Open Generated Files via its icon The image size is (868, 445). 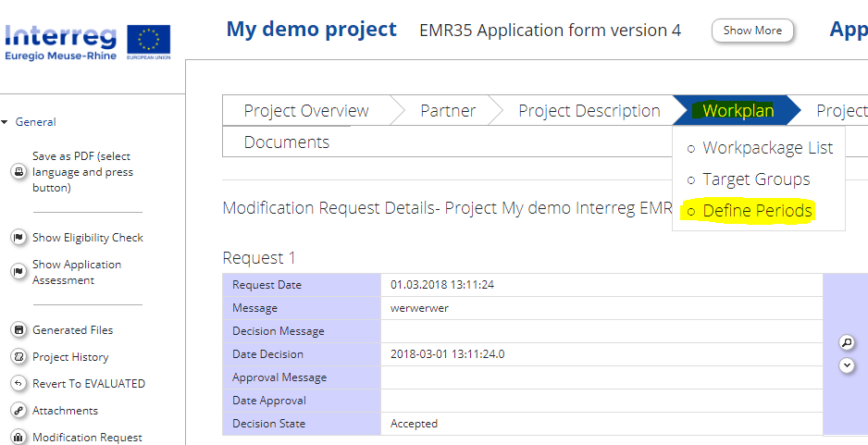(x=18, y=330)
